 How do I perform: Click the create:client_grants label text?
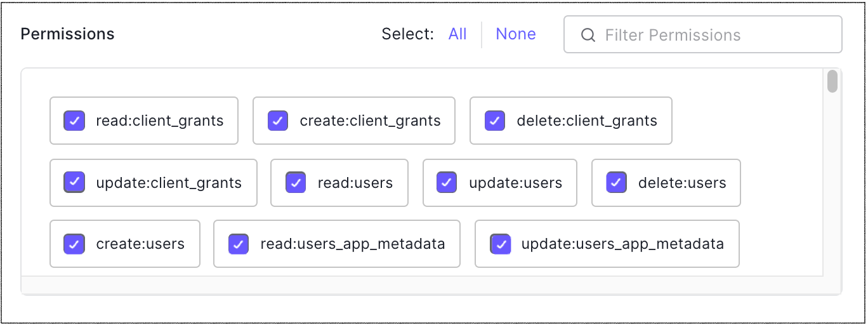[x=371, y=121]
